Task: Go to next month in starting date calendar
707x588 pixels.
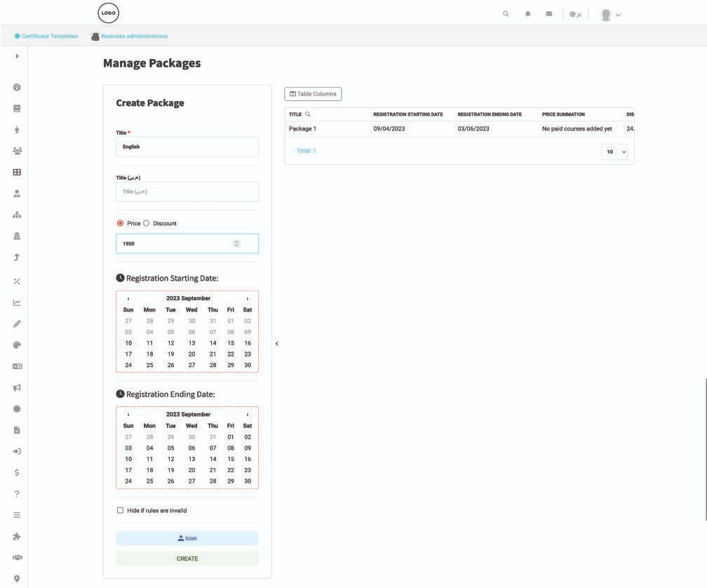Action: click(x=247, y=298)
